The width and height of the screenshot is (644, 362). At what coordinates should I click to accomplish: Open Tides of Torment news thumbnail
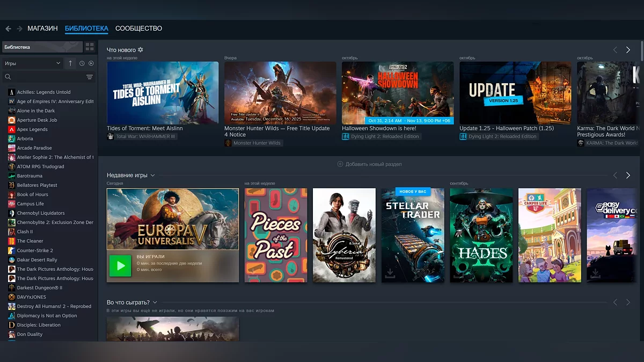(x=163, y=93)
